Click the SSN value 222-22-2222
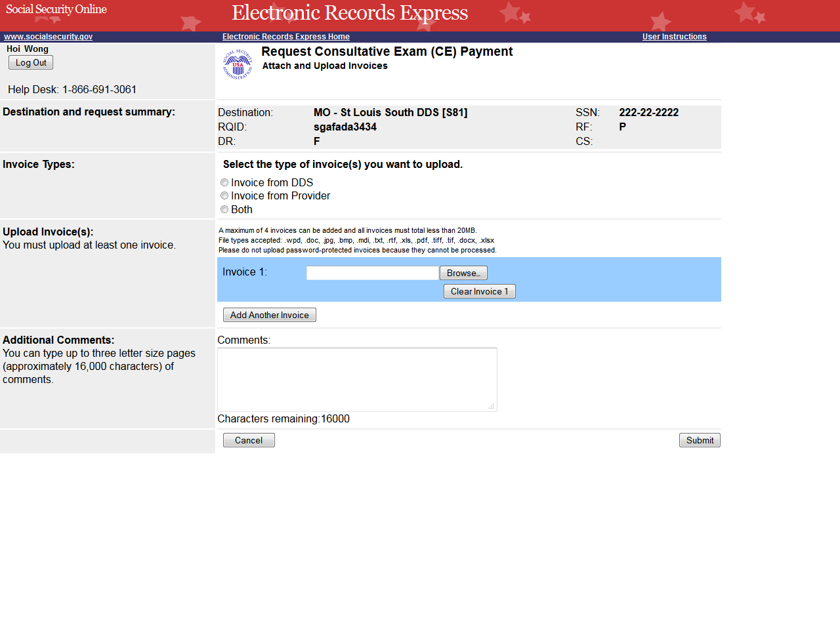Screen dimensions: 840x629 [648, 113]
